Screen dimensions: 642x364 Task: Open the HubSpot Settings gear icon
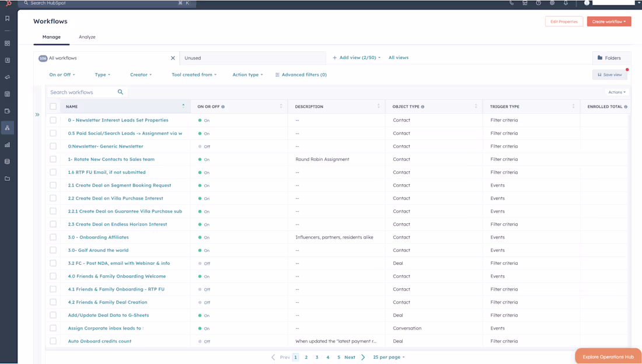pos(552,3)
